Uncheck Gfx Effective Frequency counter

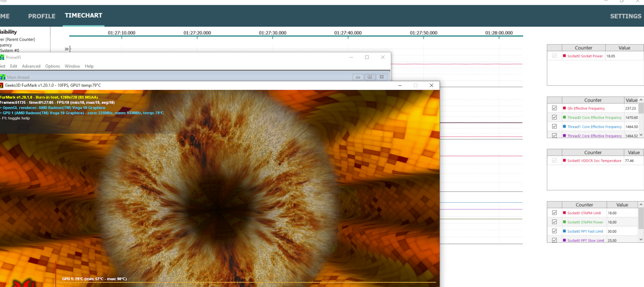coord(554,108)
